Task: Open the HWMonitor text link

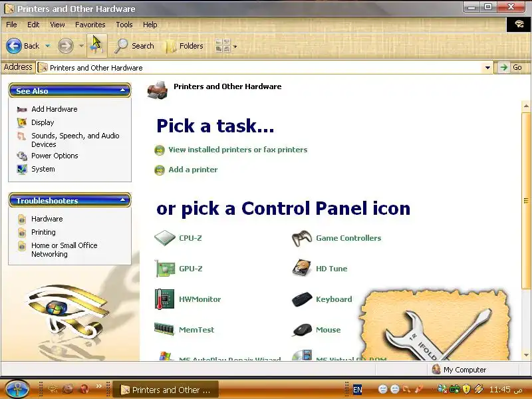Action: [x=200, y=299]
